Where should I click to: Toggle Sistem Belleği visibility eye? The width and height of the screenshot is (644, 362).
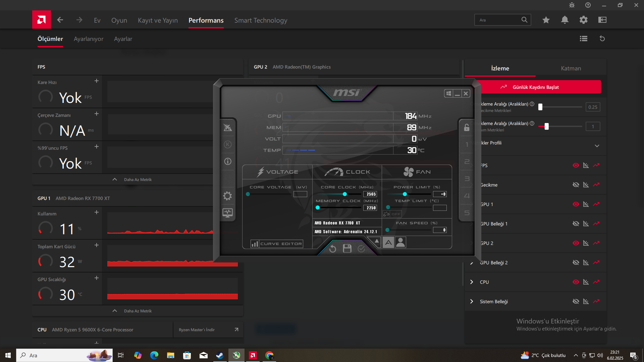coord(576,301)
